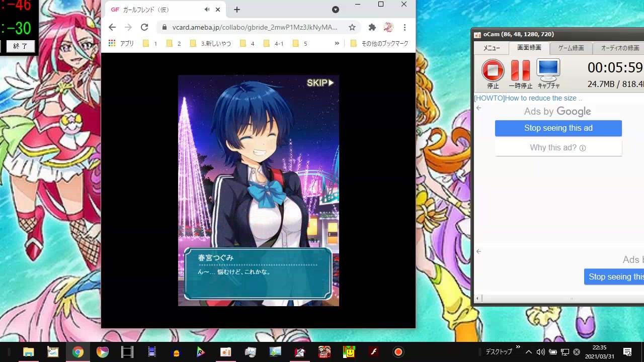This screenshot has height=362, width=644.
Task: Open green-hat smiley icon on taskbar
Action: tap(349, 352)
